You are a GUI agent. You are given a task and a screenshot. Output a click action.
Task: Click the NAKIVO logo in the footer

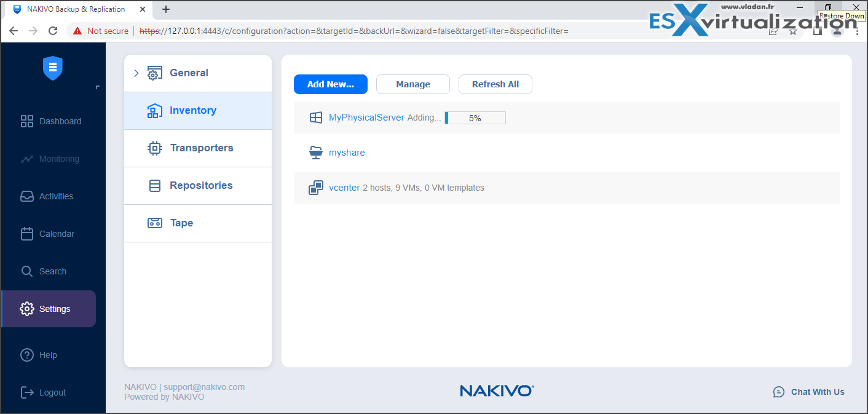(x=497, y=391)
